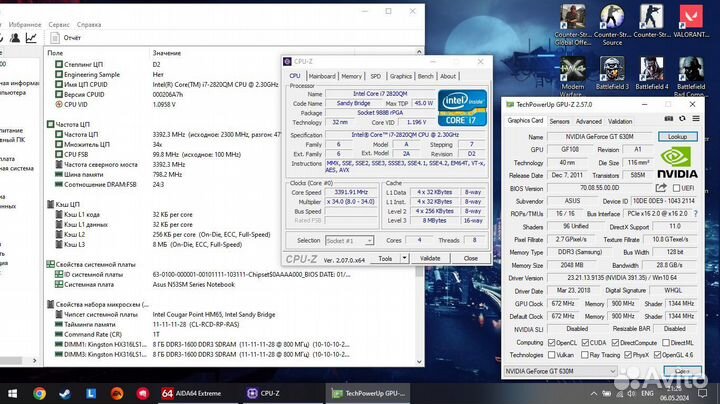Screen dimensions: 720x404
Task: Open Google Chrome from the taskbar
Action: [39, 393]
